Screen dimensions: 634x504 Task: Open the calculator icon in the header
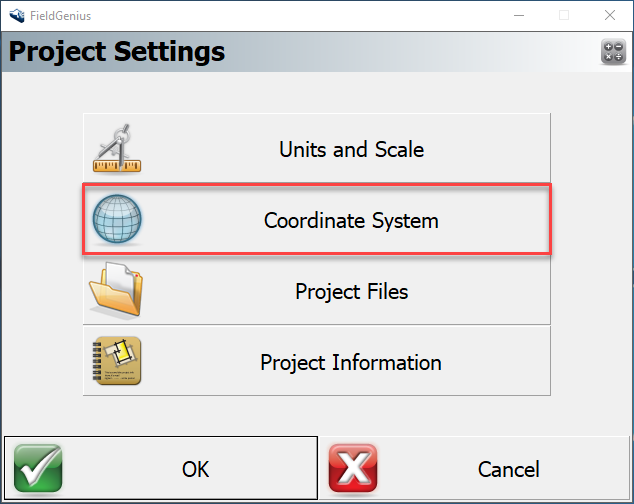click(613, 52)
